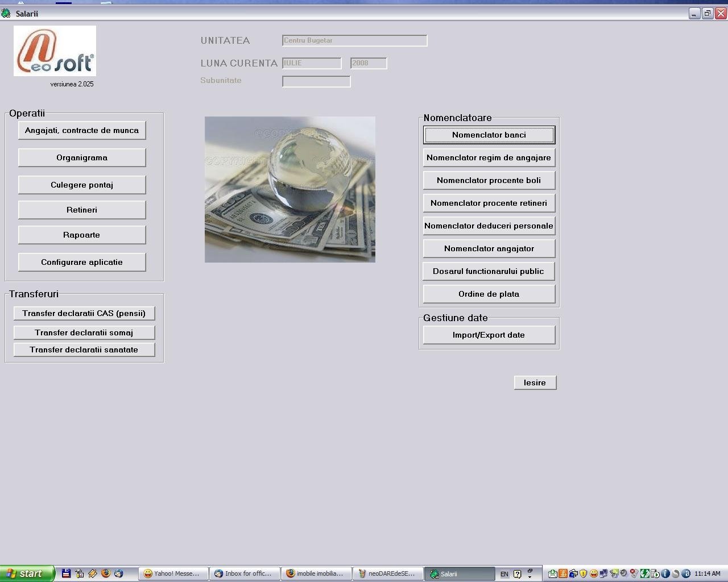Click Transfer declaratii somaj
728x582 pixels.
tap(84, 332)
